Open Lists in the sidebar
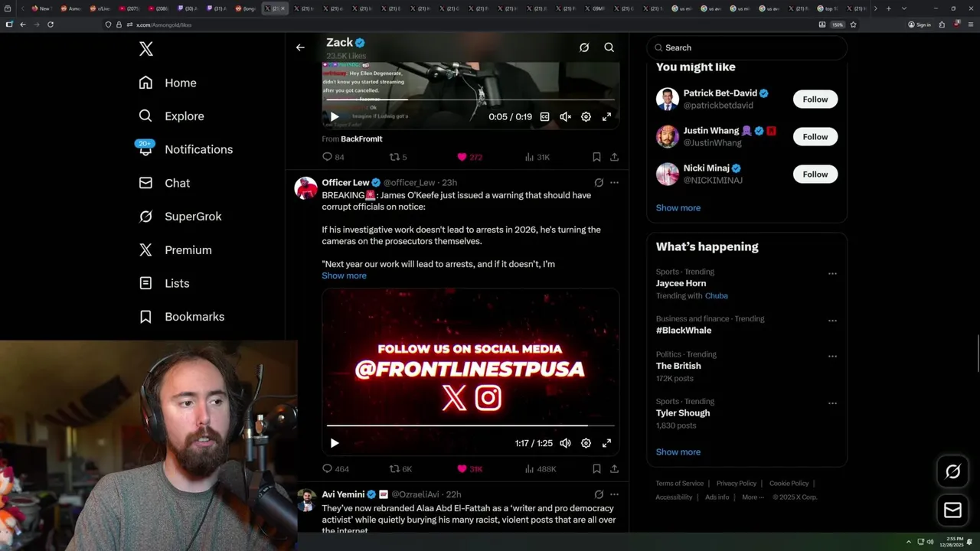 pos(164,283)
